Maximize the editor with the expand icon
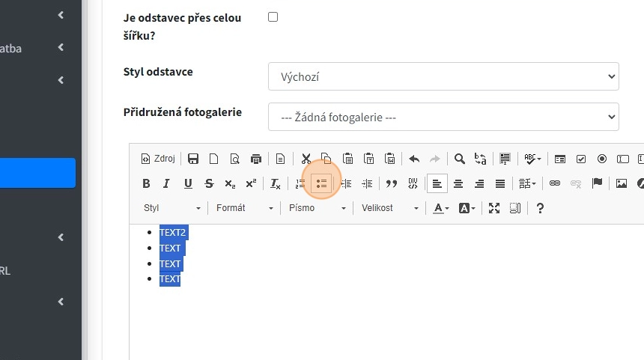This screenshot has width=644, height=360. [494, 208]
